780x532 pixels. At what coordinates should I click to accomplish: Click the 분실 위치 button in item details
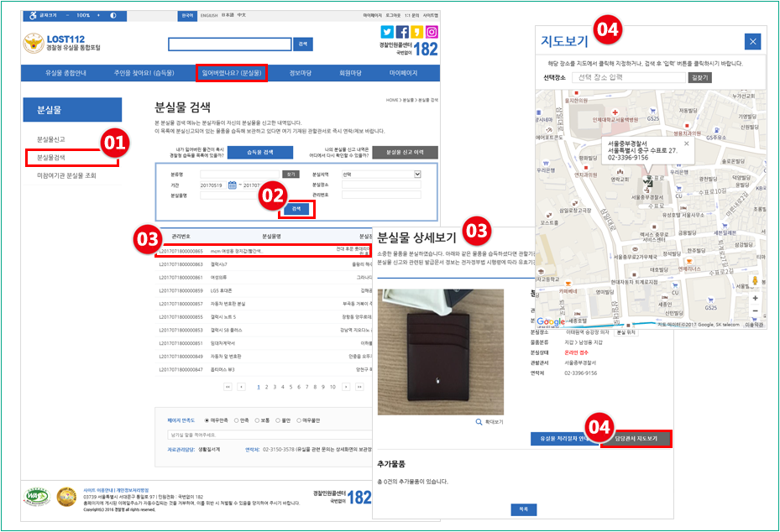[626, 332]
